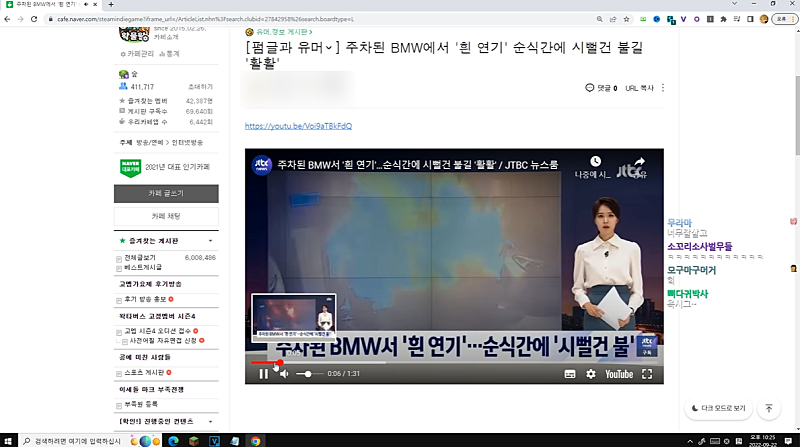Click scroll to top arrow button
The image size is (800, 447).
[768, 408]
